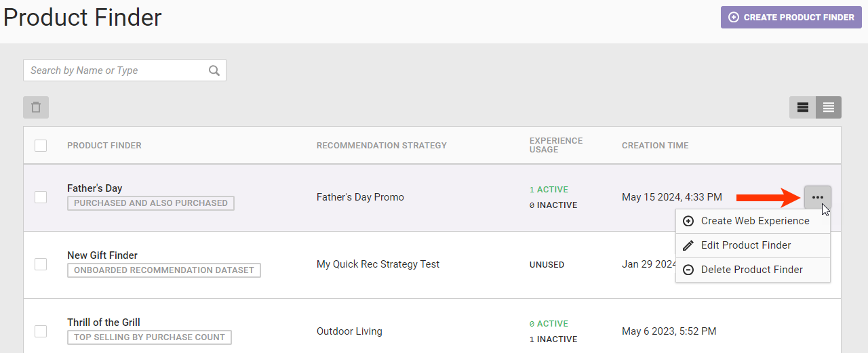The image size is (868, 353).
Task: Open the three-dot menu for Father's Day
Action: (818, 197)
